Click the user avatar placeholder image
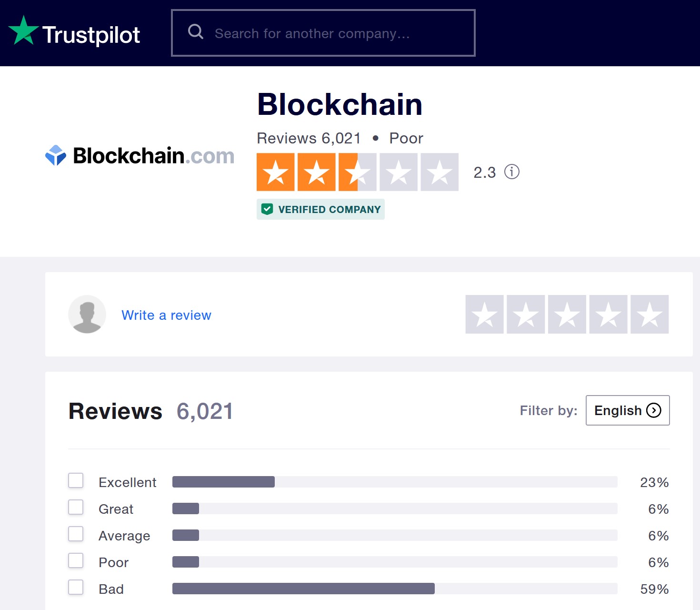 coord(87,315)
